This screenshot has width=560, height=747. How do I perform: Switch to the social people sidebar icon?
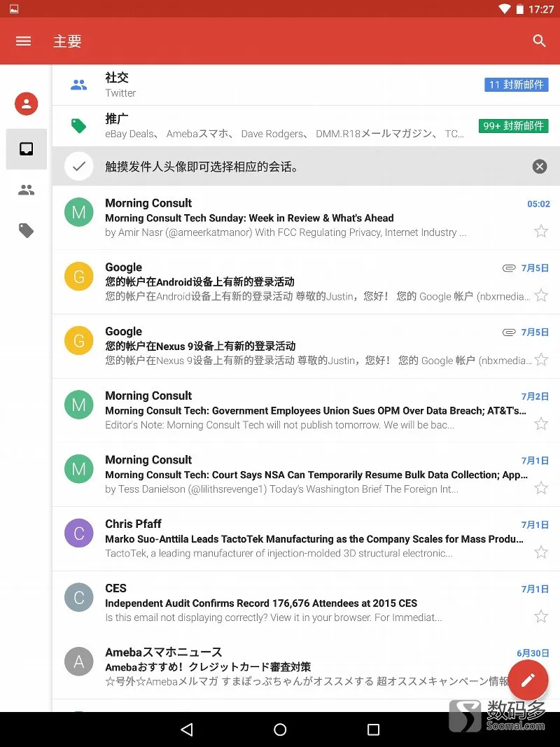[26, 190]
